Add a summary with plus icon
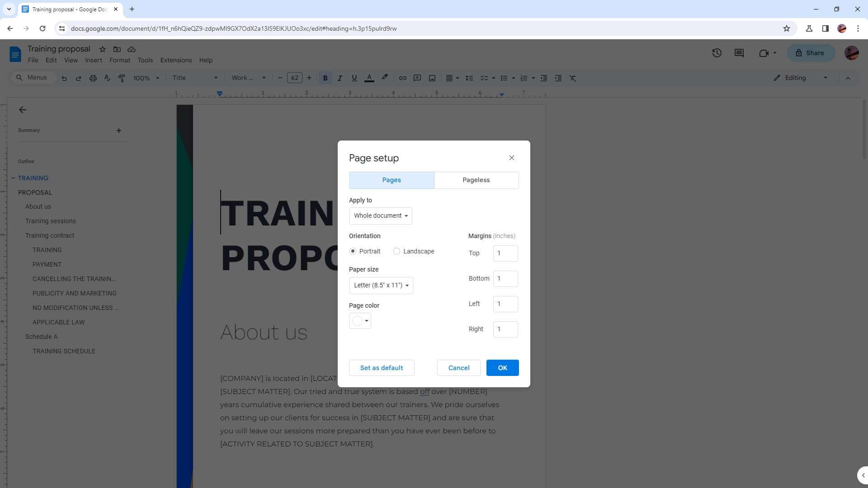 (119, 131)
